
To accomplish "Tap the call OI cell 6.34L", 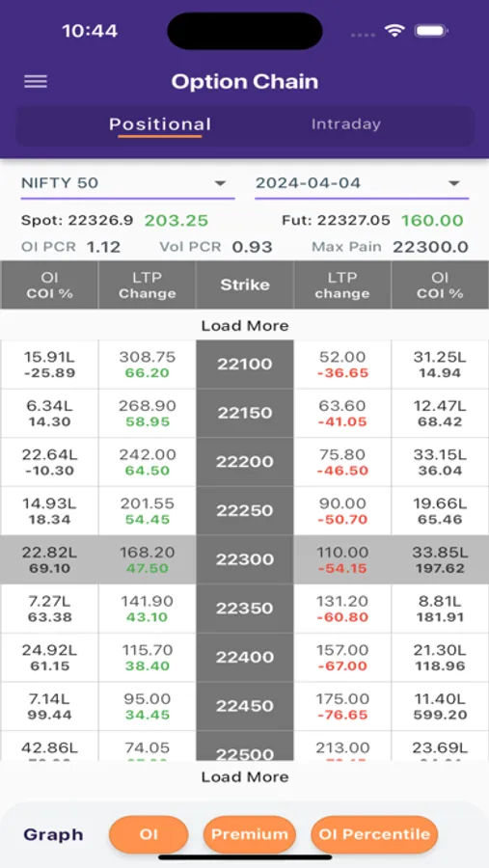I will [49, 413].
